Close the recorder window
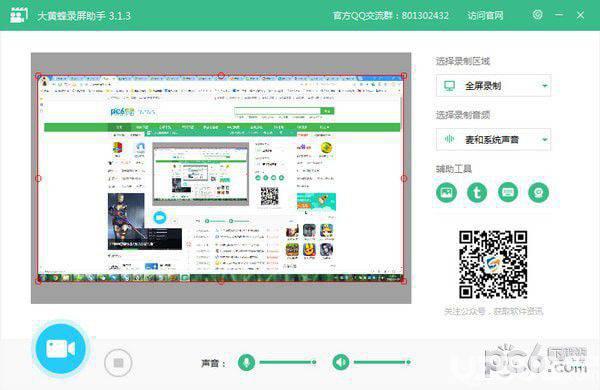 click(580, 15)
